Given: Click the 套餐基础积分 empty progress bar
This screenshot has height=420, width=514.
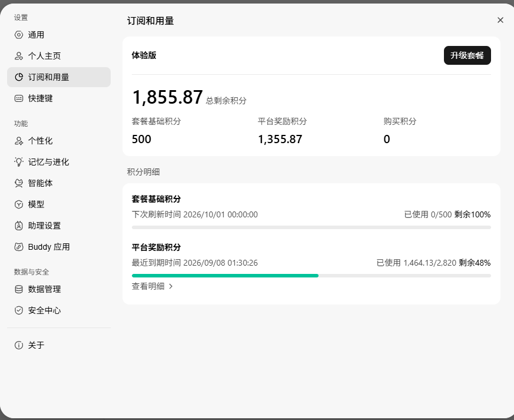Looking at the screenshot, I should pos(311,227).
